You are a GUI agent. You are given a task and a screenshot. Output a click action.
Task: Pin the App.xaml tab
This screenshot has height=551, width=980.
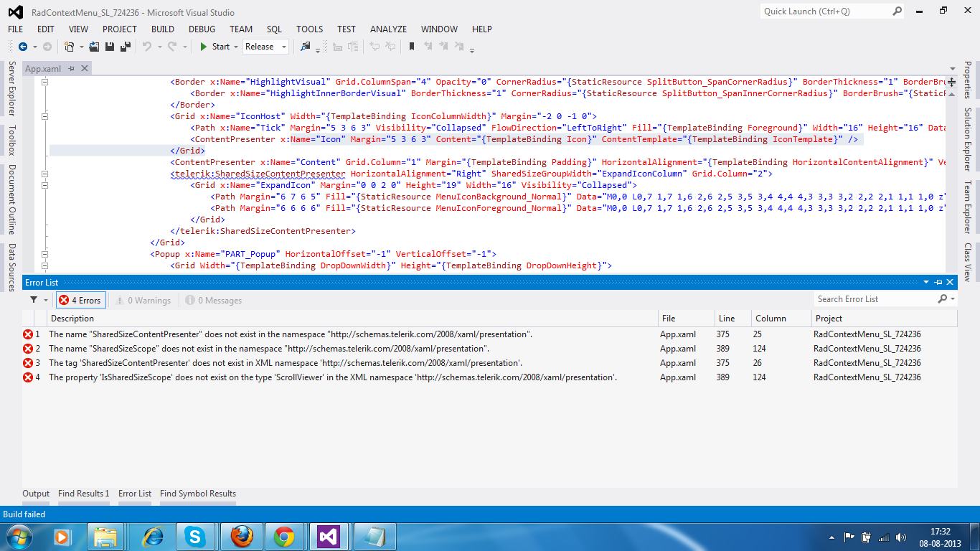pyautogui.click(x=70, y=69)
